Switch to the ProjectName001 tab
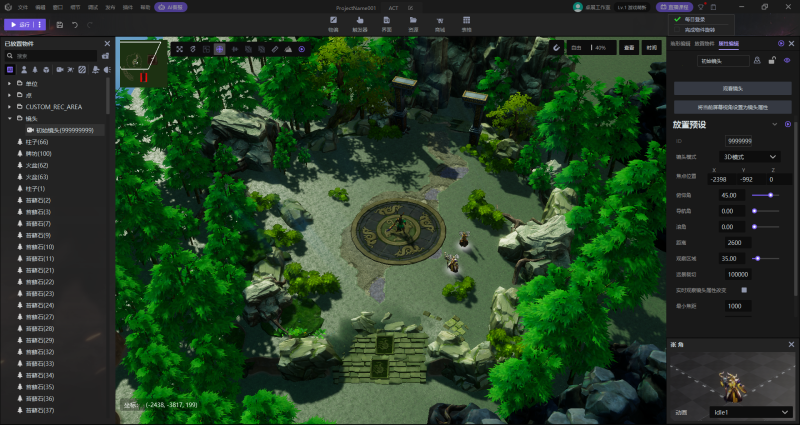The image size is (800, 425). [356, 8]
